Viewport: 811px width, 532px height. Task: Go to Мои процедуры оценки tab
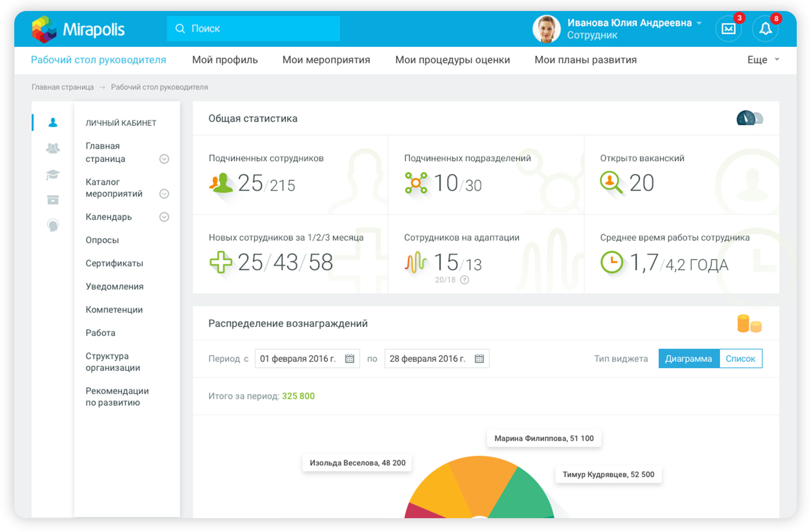452,60
